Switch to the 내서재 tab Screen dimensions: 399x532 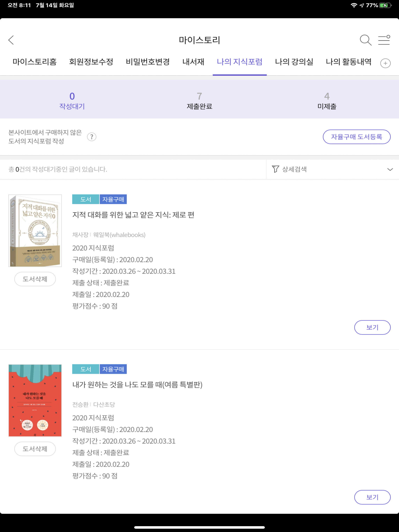193,62
